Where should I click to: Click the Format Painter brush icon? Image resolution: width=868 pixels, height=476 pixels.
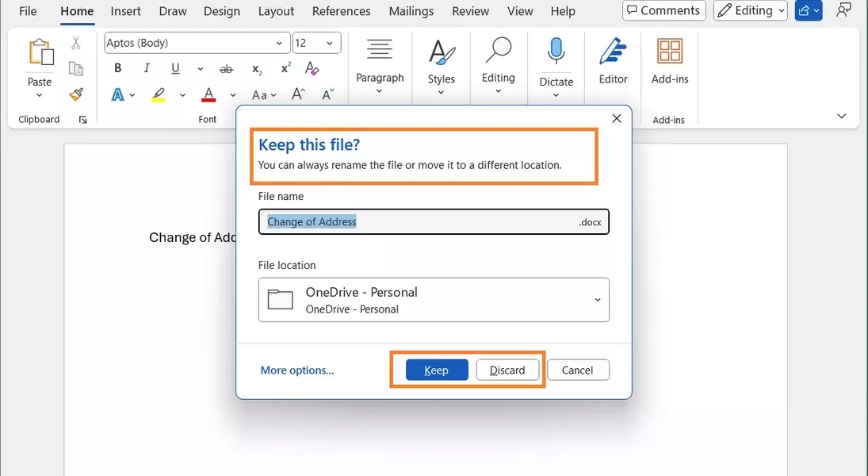(76, 94)
